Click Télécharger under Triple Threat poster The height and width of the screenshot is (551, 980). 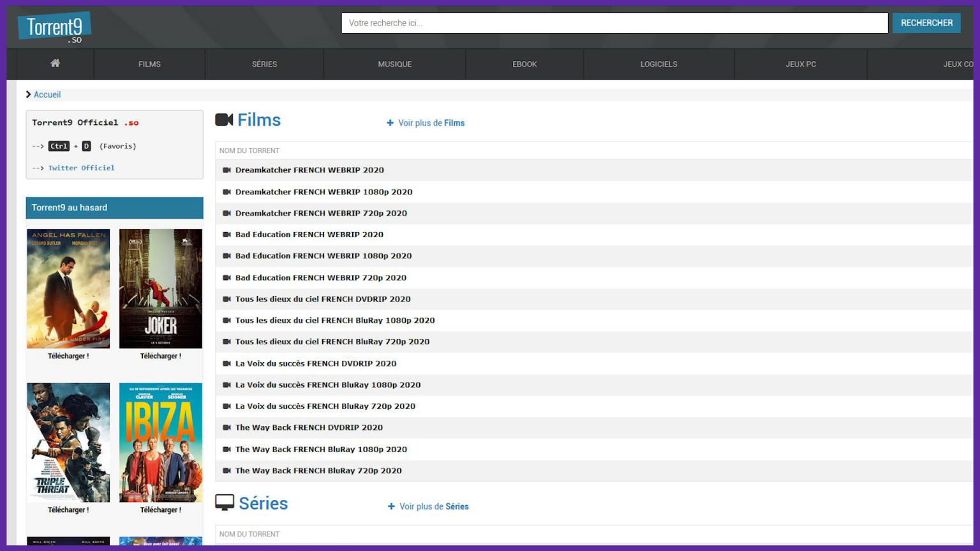(x=68, y=510)
